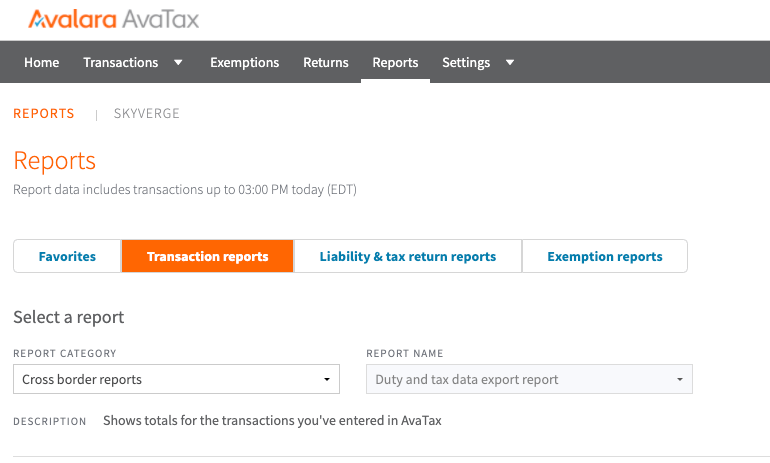Image resolution: width=770 pixels, height=463 pixels.
Task: Expand the Settings menu arrow
Action: [x=510, y=62]
